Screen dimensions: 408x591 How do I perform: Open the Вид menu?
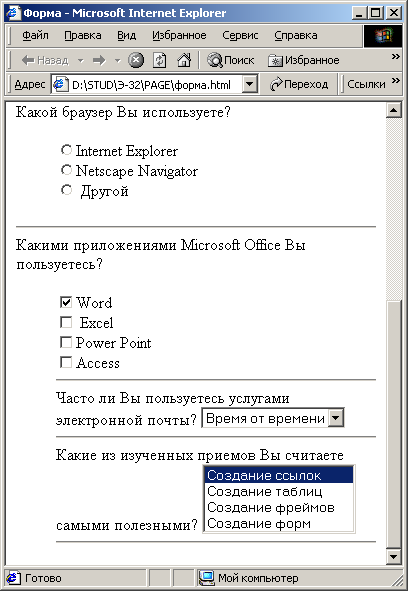click(126, 35)
